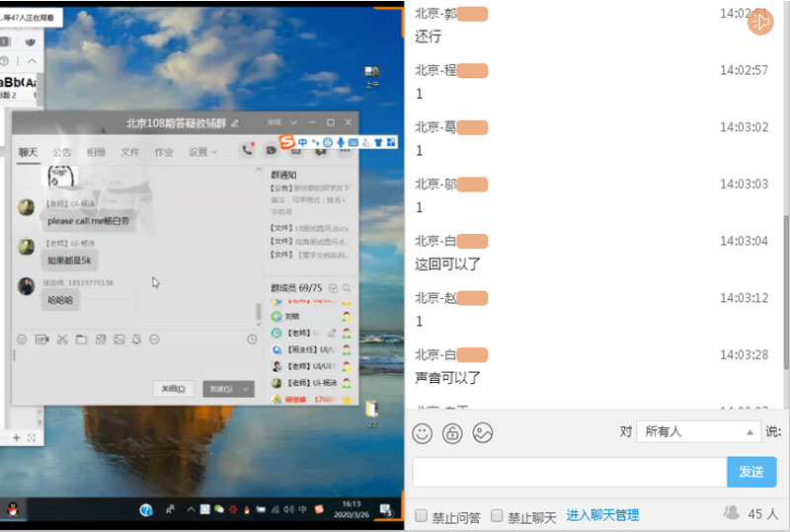Switch to the 相册 tab in the QQ group
The width and height of the screenshot is (790, 532).
coord(96,152)
